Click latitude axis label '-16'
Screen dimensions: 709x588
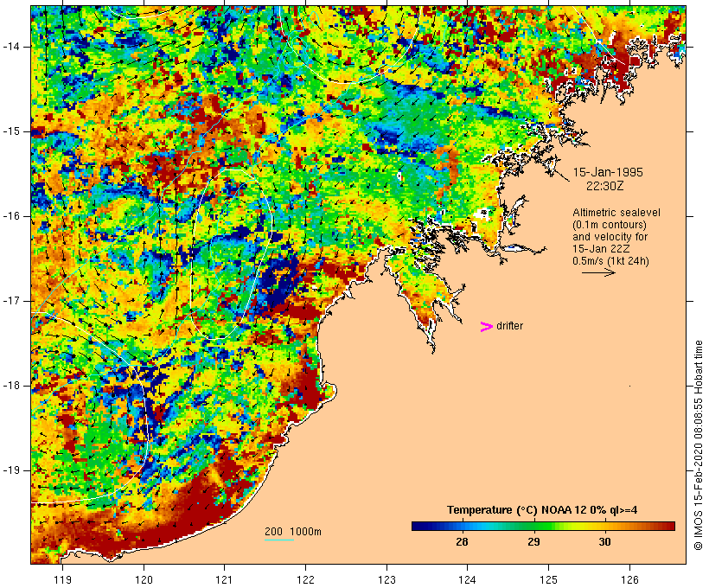(10, 216)
